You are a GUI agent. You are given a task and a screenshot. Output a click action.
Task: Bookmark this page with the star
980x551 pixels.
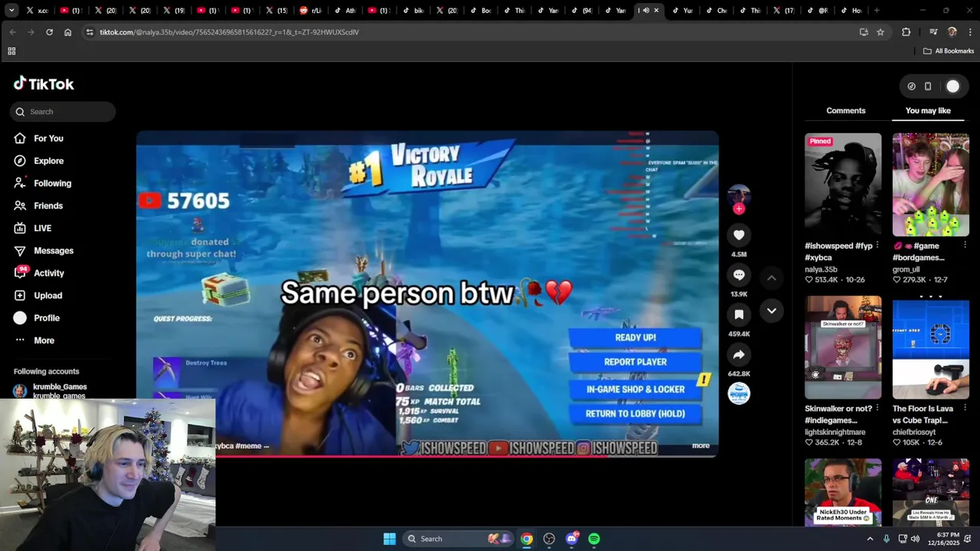(x=880, y=32)
